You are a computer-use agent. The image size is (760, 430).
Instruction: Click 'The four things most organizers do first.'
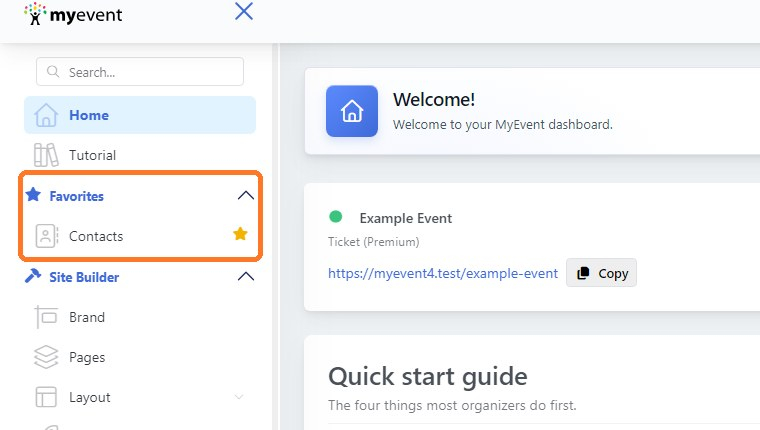(x=452, y=405)
